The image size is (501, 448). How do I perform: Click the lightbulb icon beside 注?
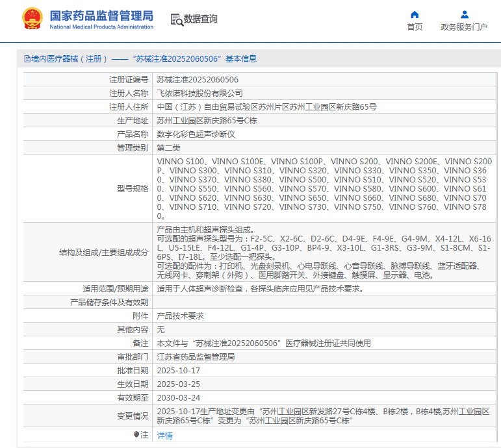point(136,435)
